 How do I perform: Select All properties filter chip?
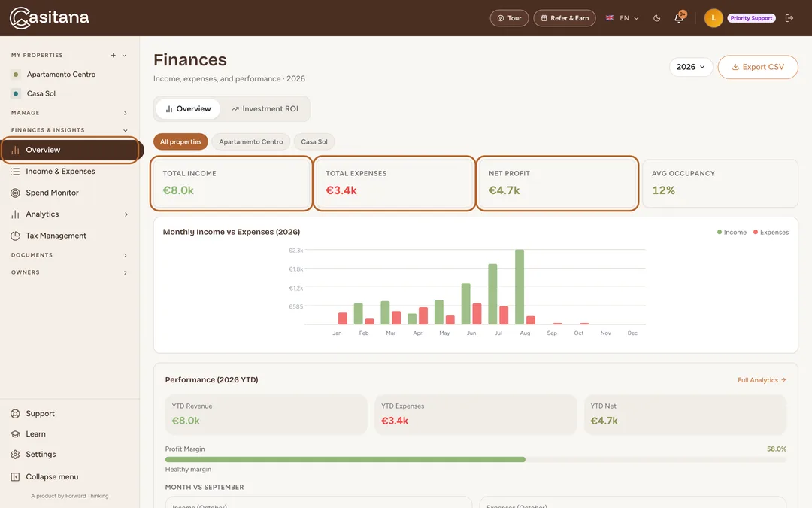click(180, 141)
